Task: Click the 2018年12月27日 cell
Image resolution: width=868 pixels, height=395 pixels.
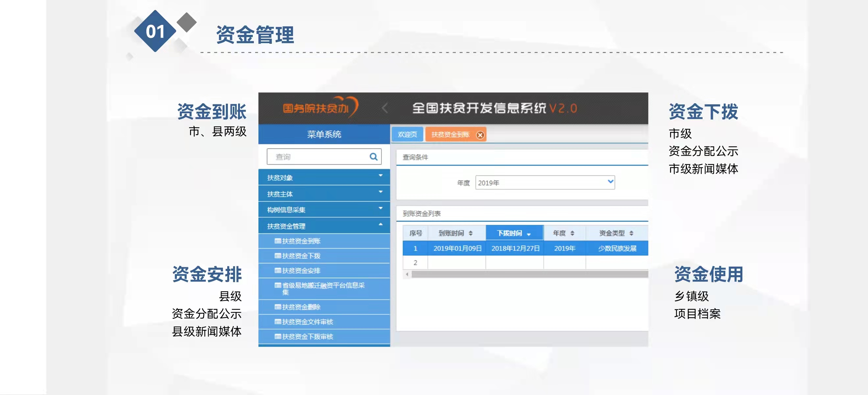Action: point(515,248)
